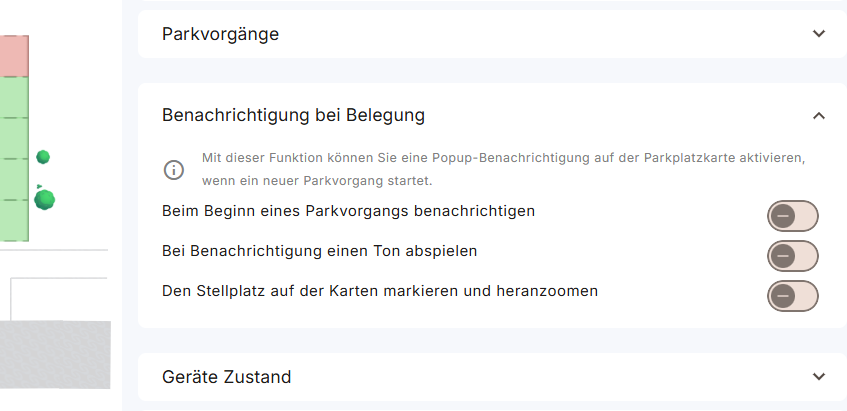Select the large green flagged marker on map
The width and height of the screenshot is (847, 411).
[x=44, y=200]
